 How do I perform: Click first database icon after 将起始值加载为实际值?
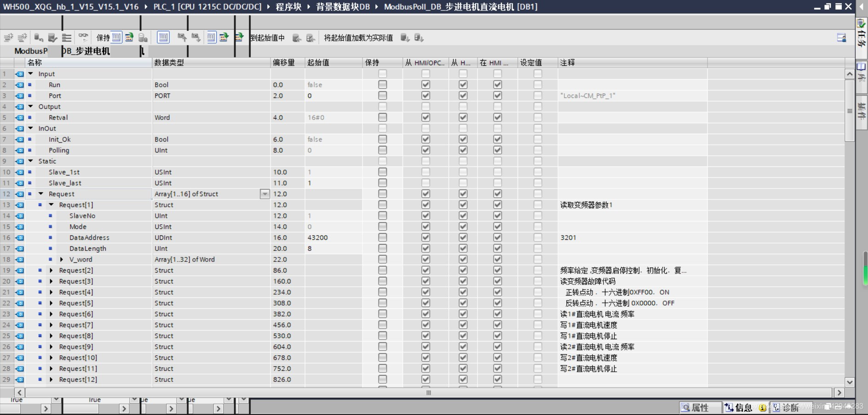(x=405, y=38)
